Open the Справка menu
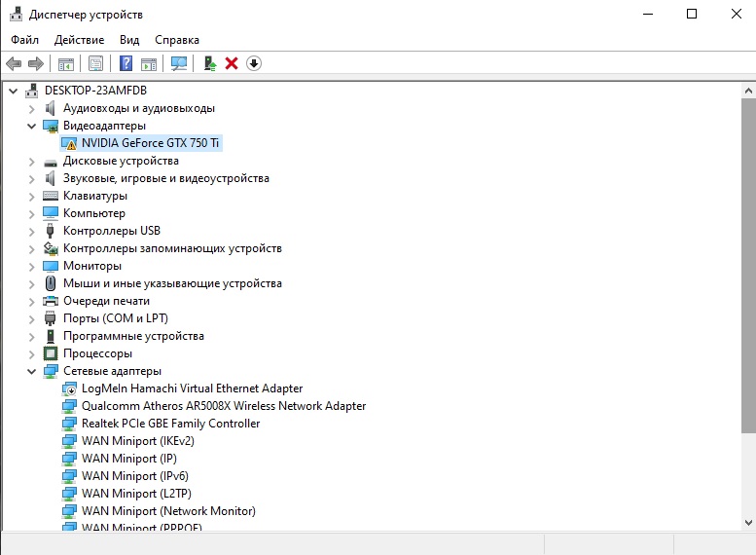Viewport: 756px width, 555px height. point(176,40)
